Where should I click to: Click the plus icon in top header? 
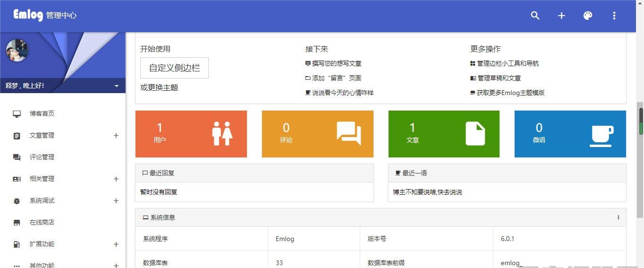click(561, 16)
